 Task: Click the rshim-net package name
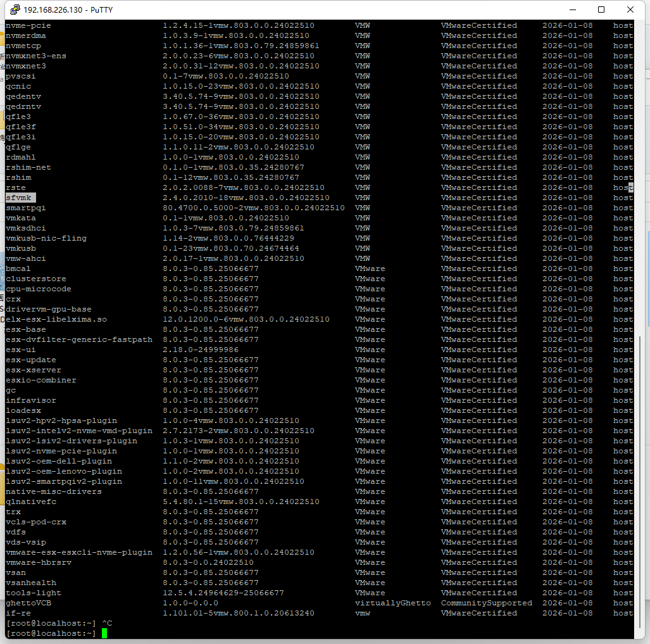coord(28,168)
